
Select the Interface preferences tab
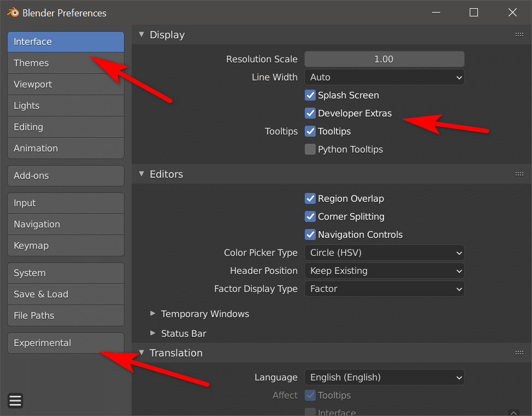click(66, 42)
